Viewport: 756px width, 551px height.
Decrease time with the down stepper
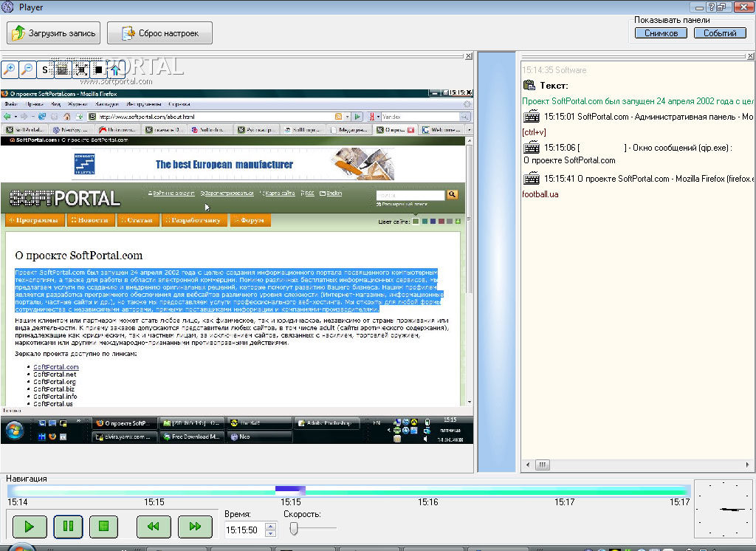pos(270,533)
